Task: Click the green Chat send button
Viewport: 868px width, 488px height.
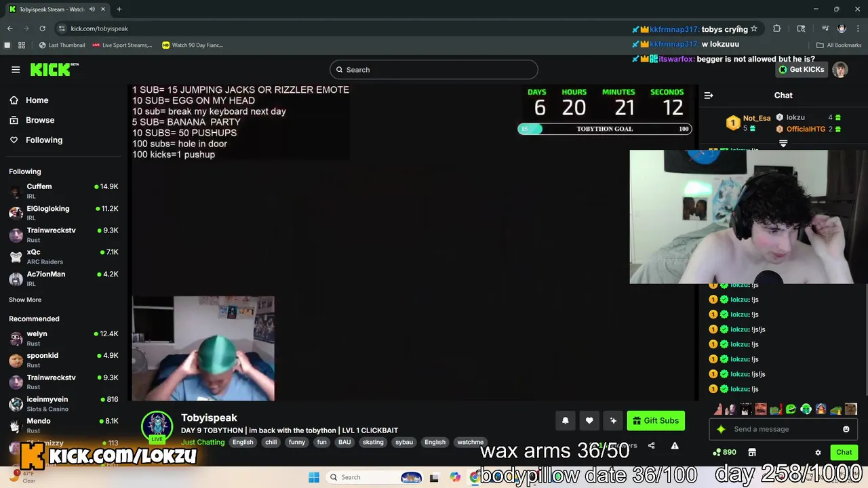Action: click(844, 452)
